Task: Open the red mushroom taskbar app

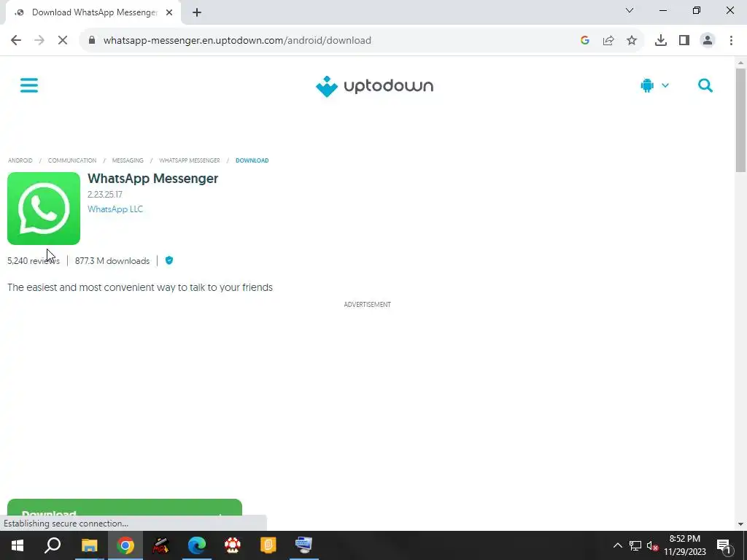Action: [x=233, y=545]
